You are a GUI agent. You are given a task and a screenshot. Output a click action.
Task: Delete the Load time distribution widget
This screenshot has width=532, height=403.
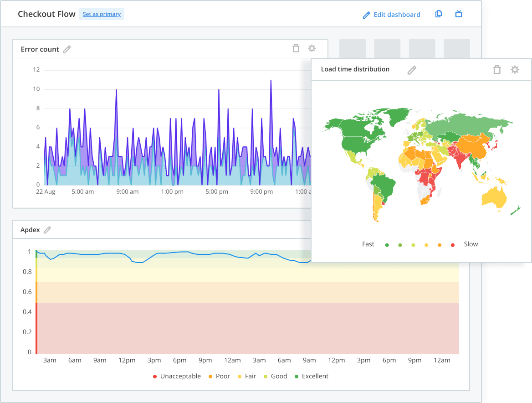click(497, 70)
